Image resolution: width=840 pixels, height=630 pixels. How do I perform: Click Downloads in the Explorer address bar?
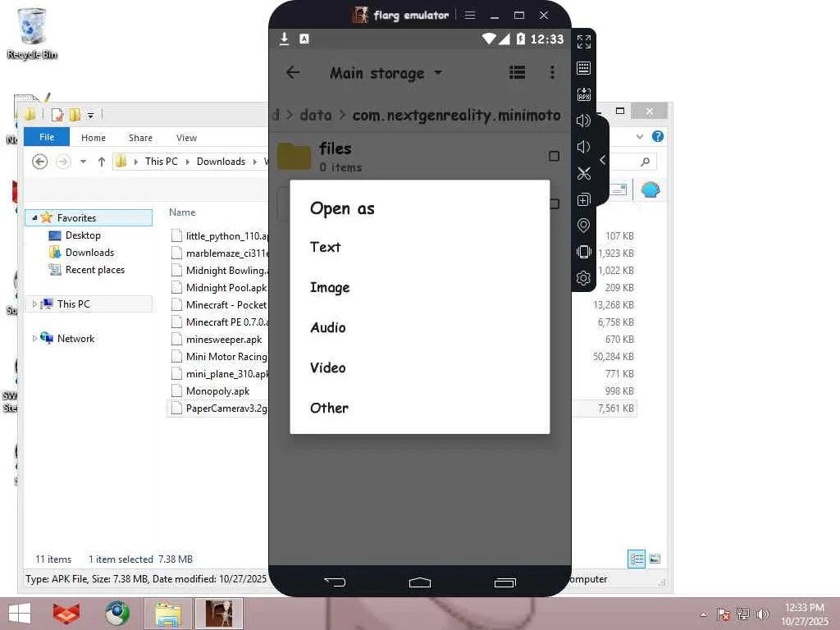221,162
